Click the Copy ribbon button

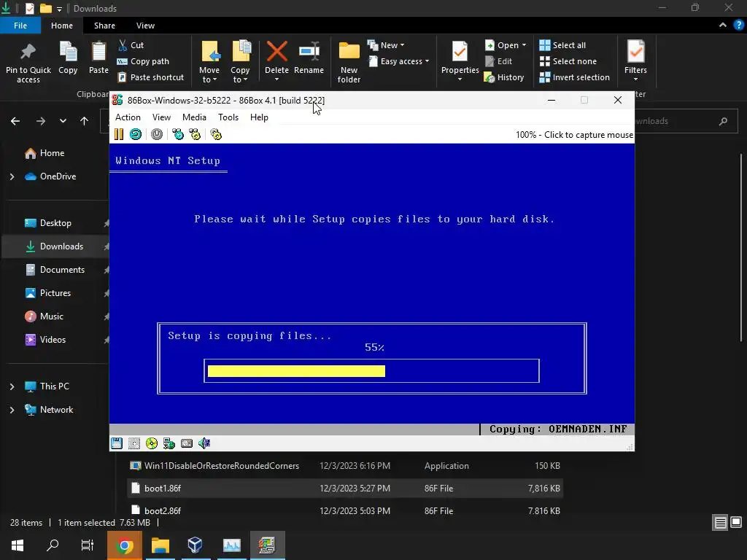[x=68, y=58]
